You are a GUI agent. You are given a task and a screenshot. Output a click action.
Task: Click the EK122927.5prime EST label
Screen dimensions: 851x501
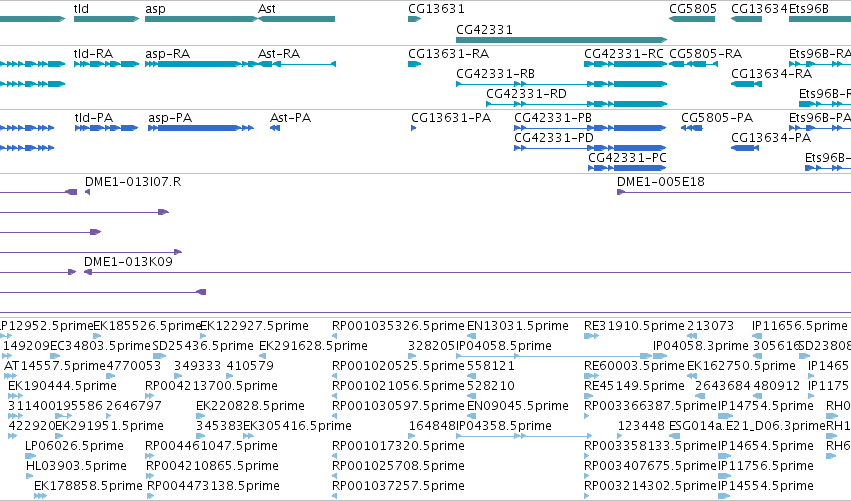(x=255, y=326)
